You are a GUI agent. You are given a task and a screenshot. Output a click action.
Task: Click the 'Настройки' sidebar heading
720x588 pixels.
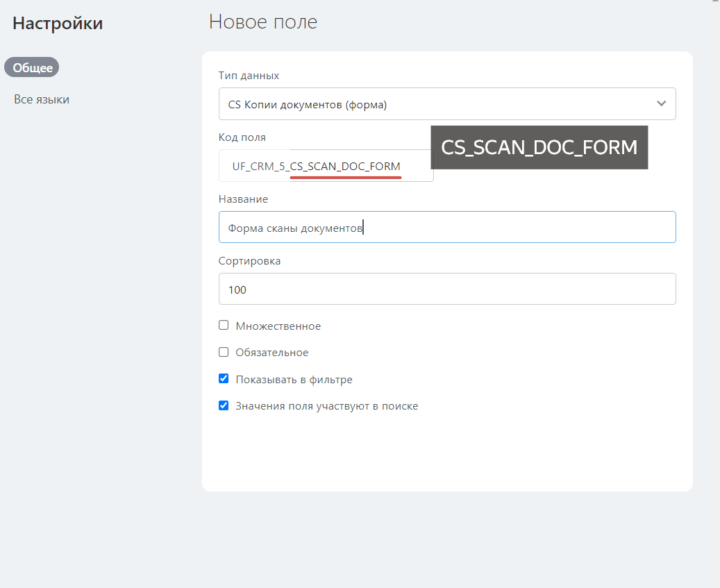58,23
